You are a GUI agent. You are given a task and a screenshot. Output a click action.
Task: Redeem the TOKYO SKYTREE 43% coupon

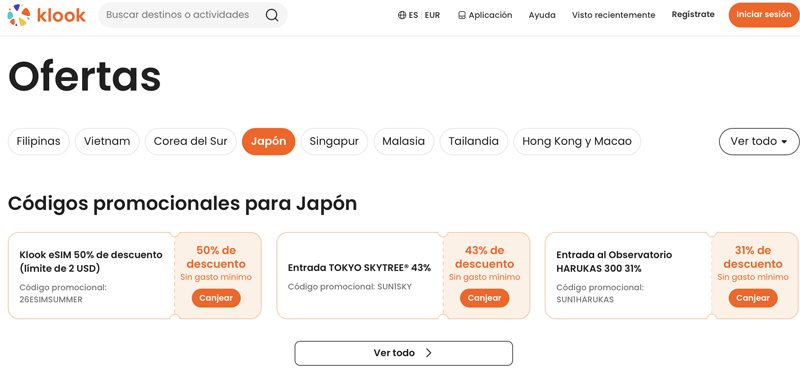tap(484, 298)
